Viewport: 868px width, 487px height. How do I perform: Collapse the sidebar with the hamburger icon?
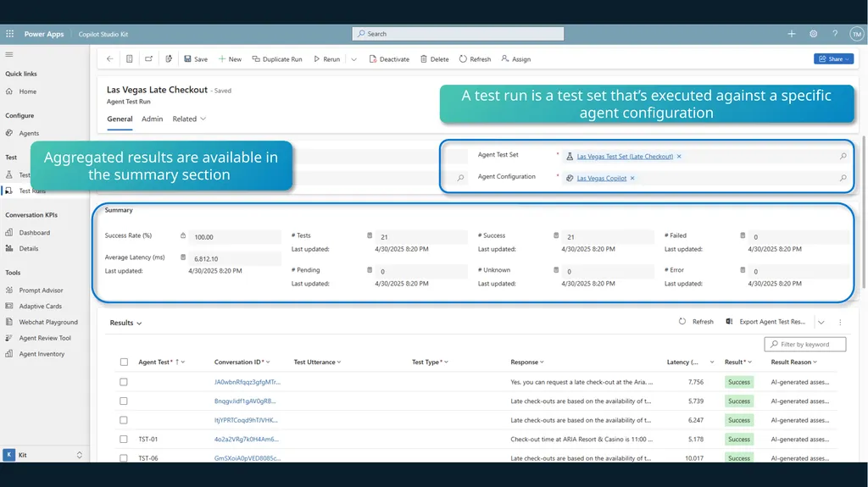coord(8,54)
